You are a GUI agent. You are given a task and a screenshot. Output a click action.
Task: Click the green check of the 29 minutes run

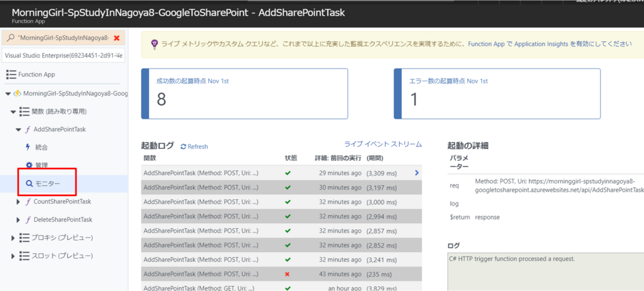(x=288, y=173)
